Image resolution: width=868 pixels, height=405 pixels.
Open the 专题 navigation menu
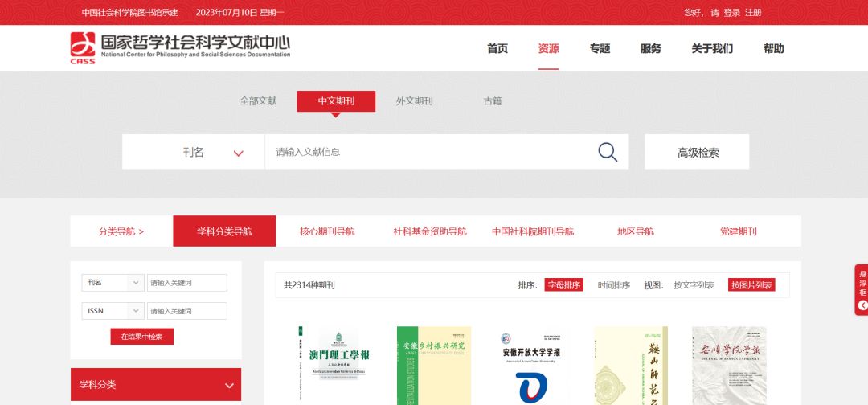[600, 49]
